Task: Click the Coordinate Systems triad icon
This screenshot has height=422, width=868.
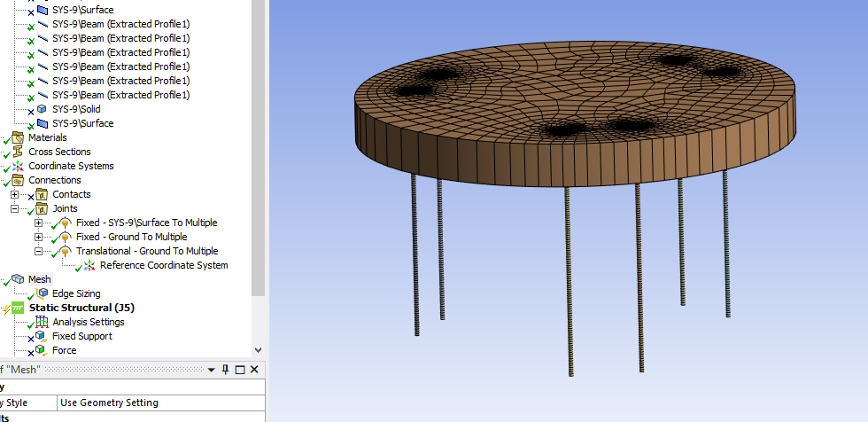Action: click(18, 166)
